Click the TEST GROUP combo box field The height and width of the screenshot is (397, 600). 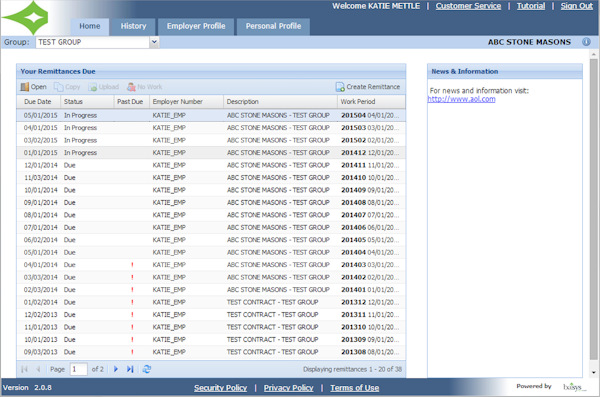93,42
